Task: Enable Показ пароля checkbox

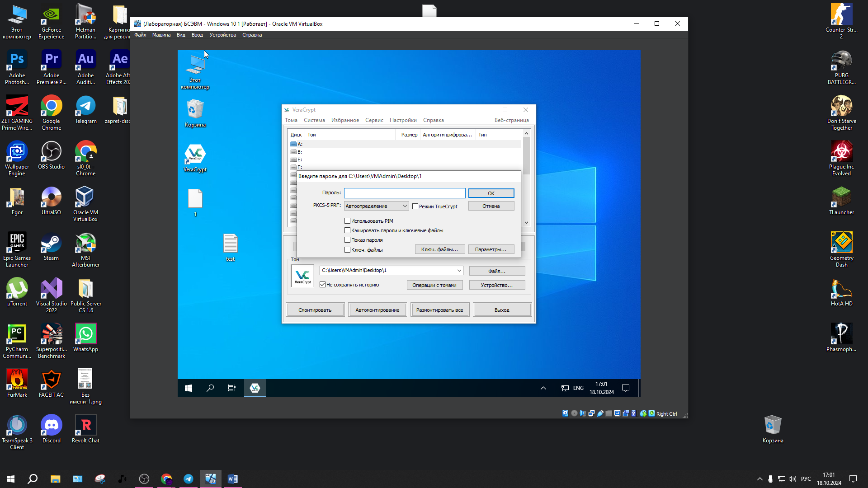Action: pos(347,240)
